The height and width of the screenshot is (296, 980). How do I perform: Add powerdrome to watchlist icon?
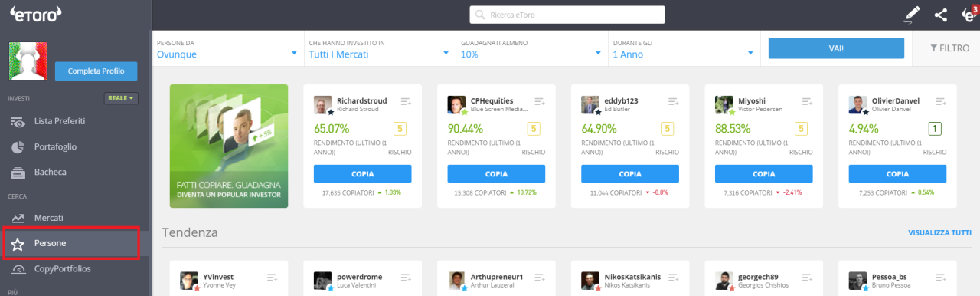click(x=407, y=278)
